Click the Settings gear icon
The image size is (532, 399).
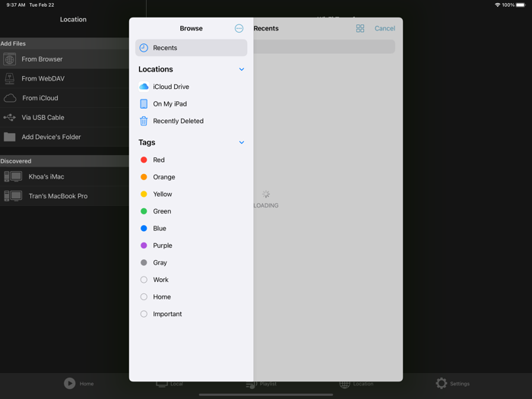click(442, 383)
